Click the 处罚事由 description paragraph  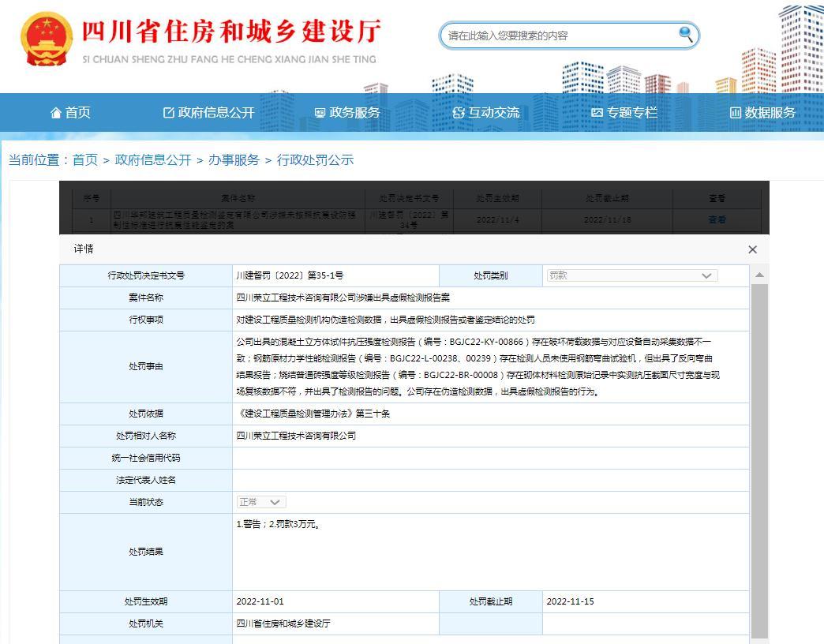[x=478, y=367]
